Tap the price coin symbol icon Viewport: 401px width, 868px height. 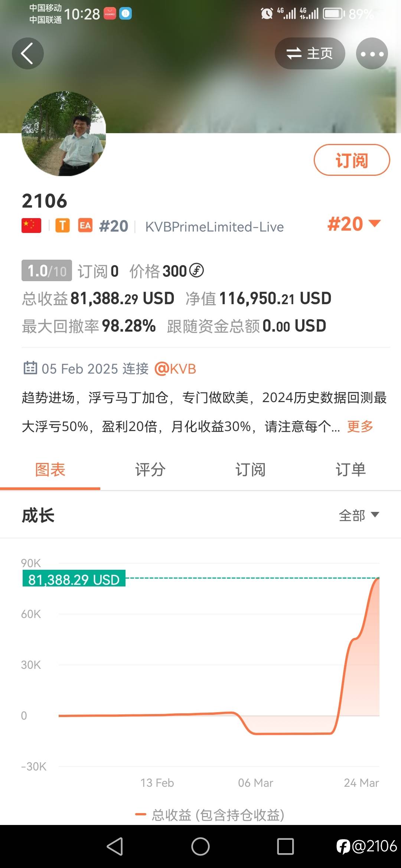coord(196,270)
